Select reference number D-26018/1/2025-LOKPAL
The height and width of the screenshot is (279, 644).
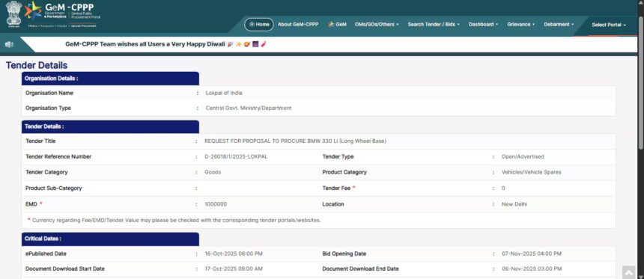[x=236, y=157]
